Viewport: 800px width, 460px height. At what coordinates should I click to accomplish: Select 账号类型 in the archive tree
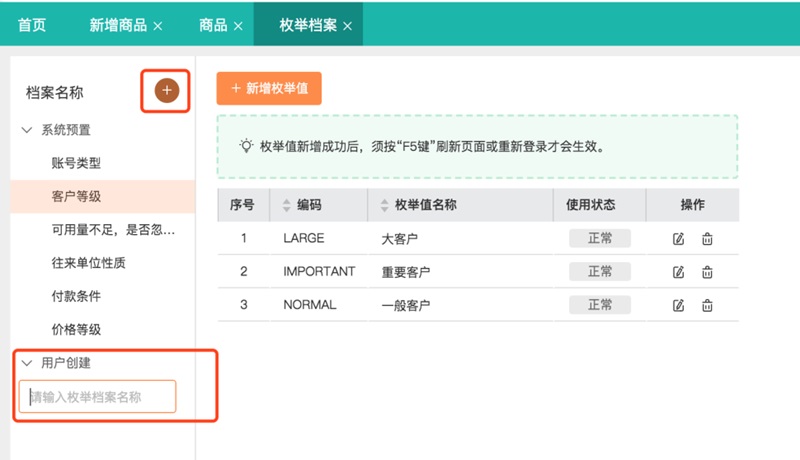coord(76,163)
